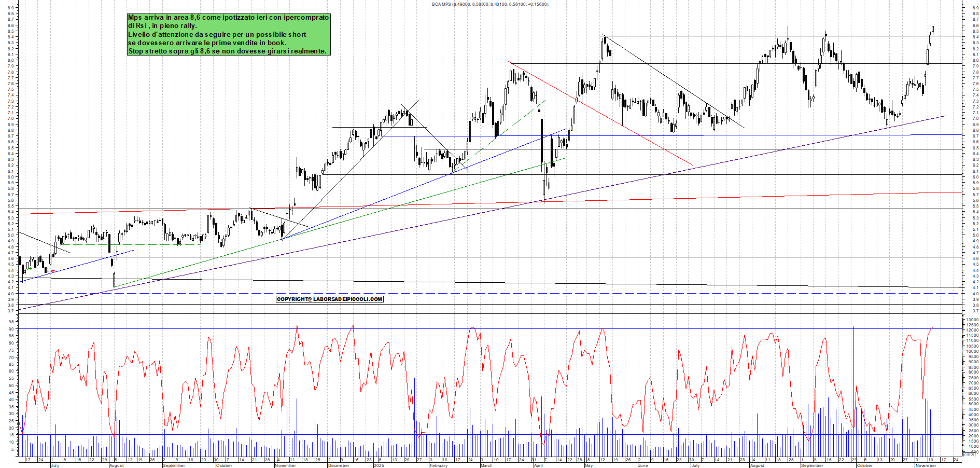Click the February label on the time axis
The width and height of the screenshot is (980, 468).
[x=438, y=466]
